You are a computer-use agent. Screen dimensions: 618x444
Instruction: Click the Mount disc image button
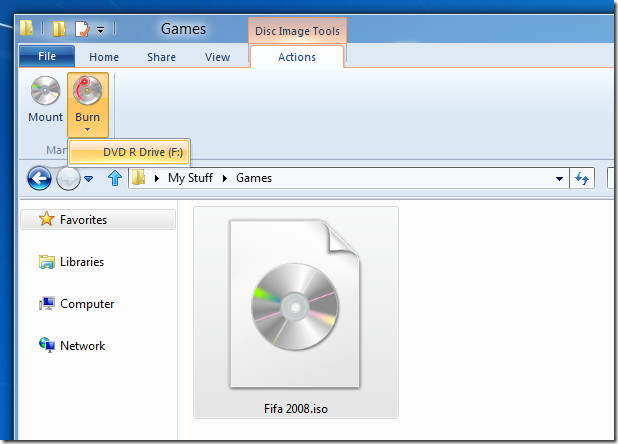(45, 99)
